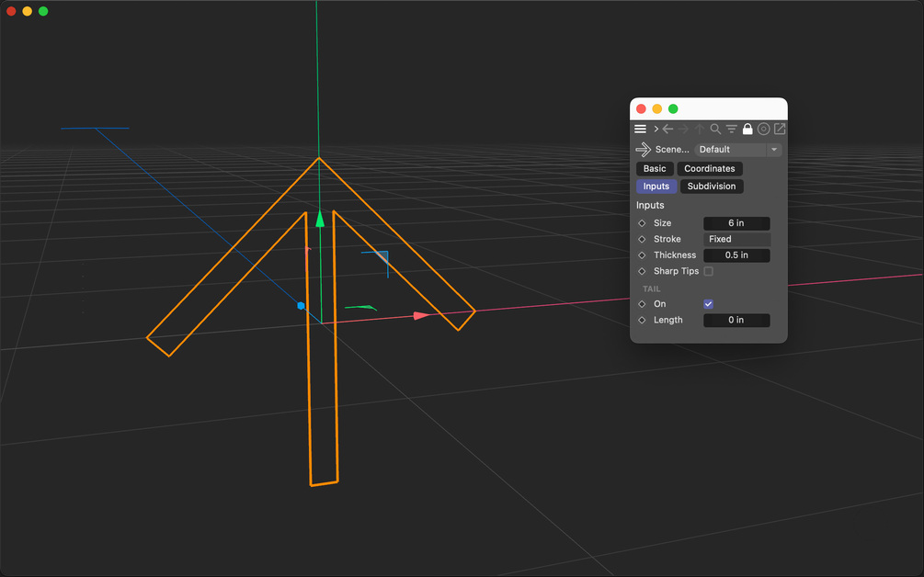Image resolution: width=924 pixels, height=577 pixels.
Task: Click the back navigation arrow in the panel toolbar
Action: (x=667, y=129)
